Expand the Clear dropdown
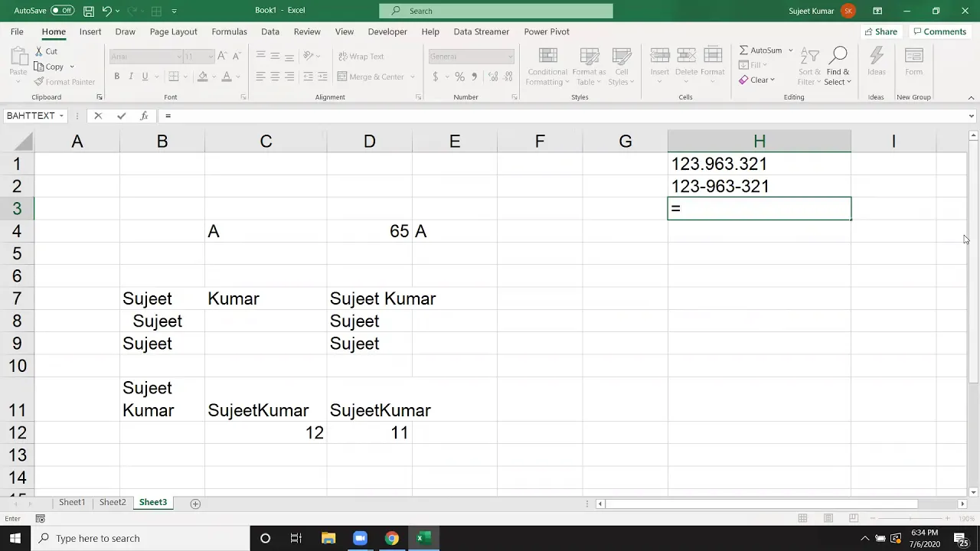The height and width of the screenshot is (551, 980). coord(773,80)
